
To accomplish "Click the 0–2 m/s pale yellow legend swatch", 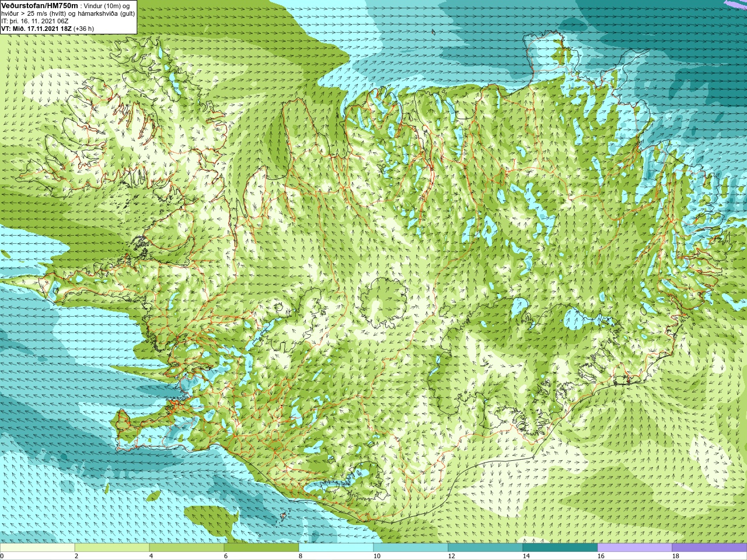I will 37,548.
